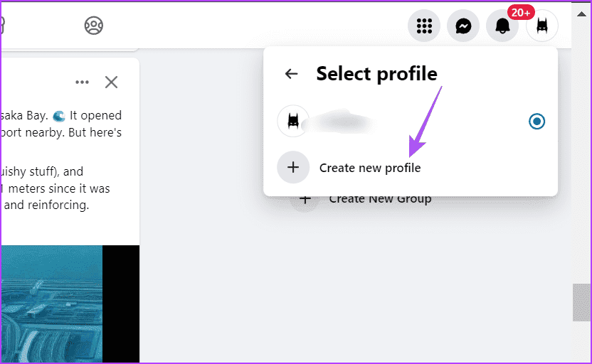Dismiss the post with the X button
The height and width of the screenshot is (364, 592).
pos(112,82)
